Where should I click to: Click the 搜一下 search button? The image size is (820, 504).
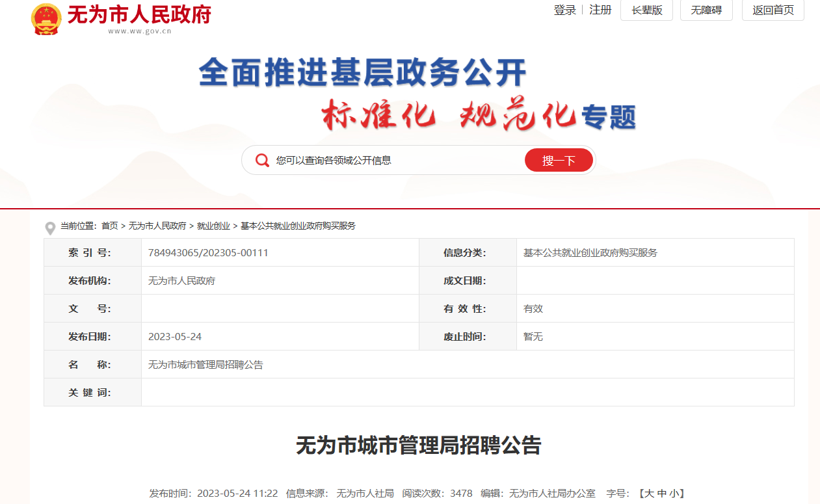(559, 160)
